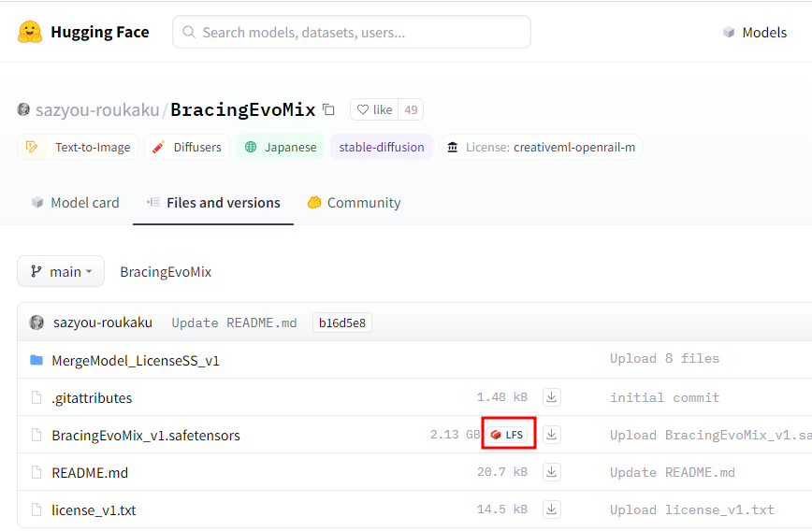812x531 pixels.
Task: Download README.md file
Action: [552, 472]
